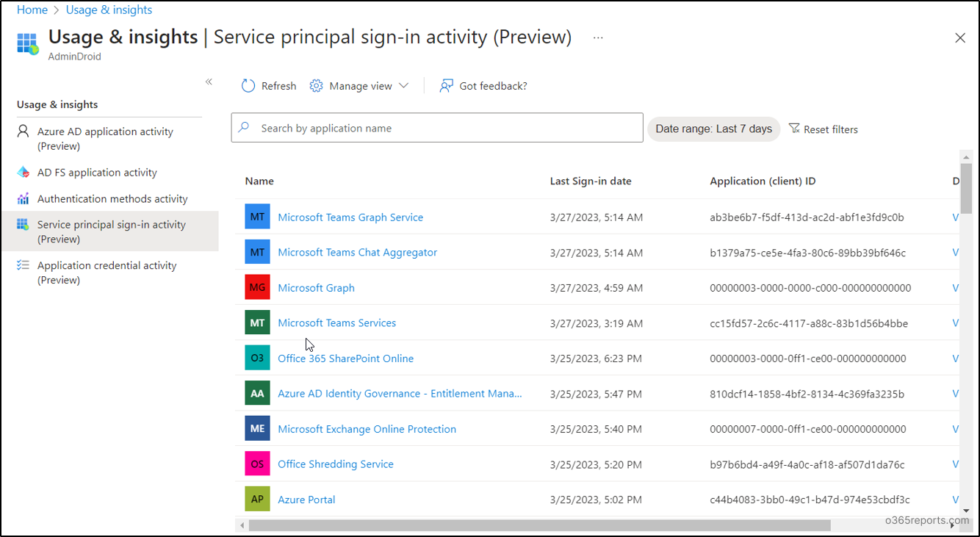Click client ID c44b4083-3bb0-49c1-b47d-974e53cbdf3c

[x=810, y=500]
